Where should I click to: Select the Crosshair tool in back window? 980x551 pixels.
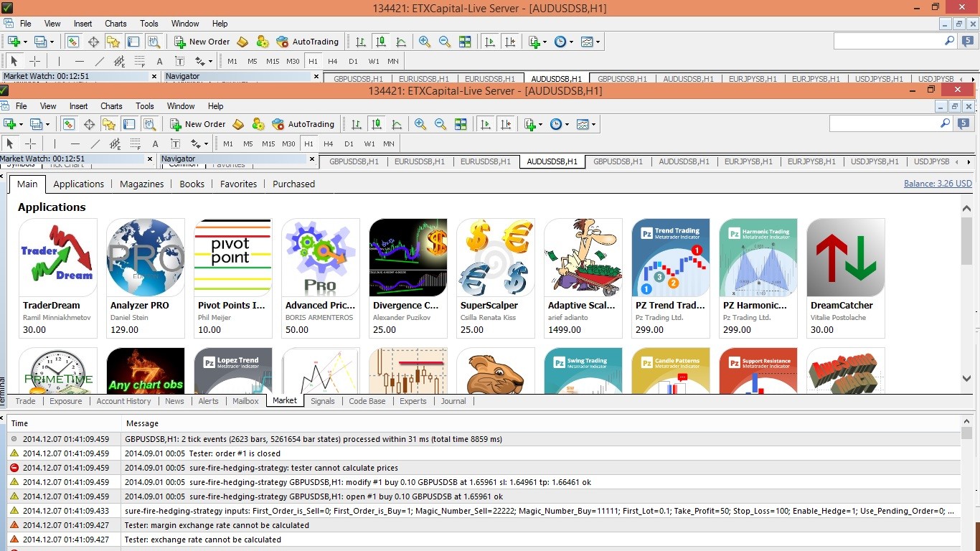tap(34, 61)
